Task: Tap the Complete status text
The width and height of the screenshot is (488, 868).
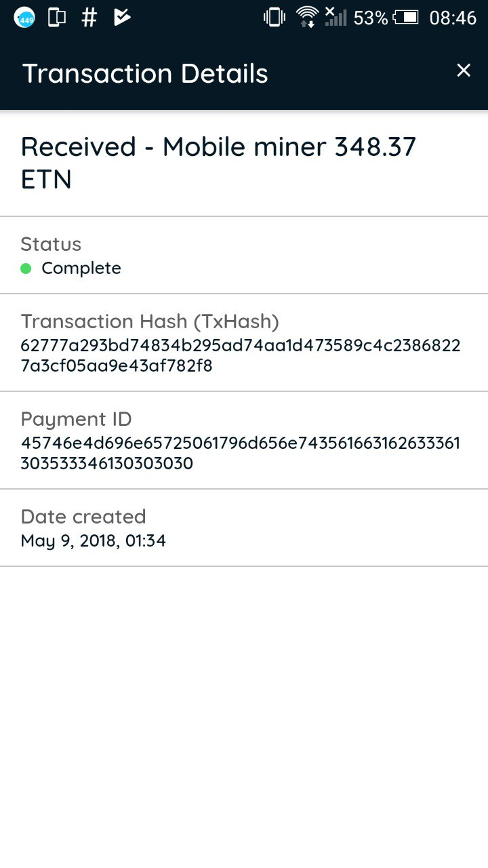Action: [x=81, y=269]
